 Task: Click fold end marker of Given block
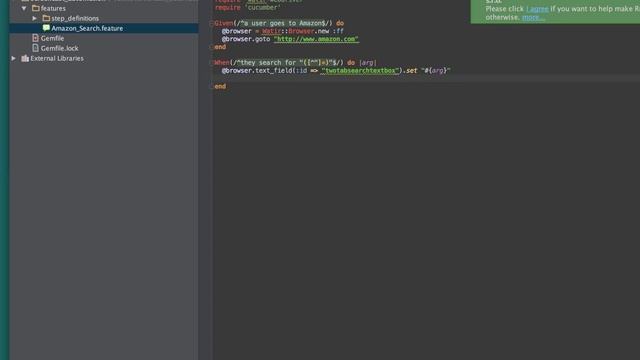212,47
